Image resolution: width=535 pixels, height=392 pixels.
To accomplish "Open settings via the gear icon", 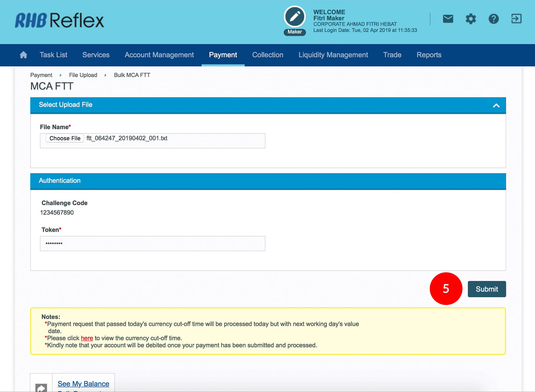I will click(x=471, y=19).
